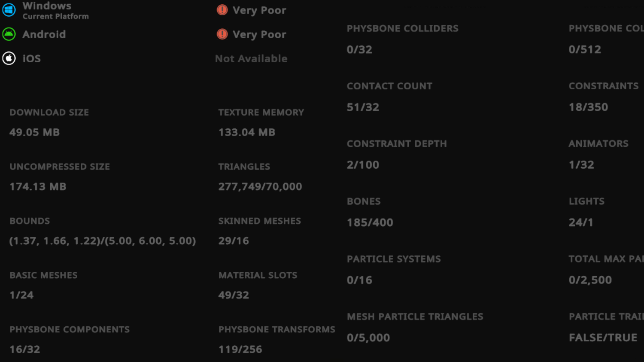This screenshot has height=362, width=644.
Task: Click the Download Size value 49.05 MB
Action: (34, 132)
